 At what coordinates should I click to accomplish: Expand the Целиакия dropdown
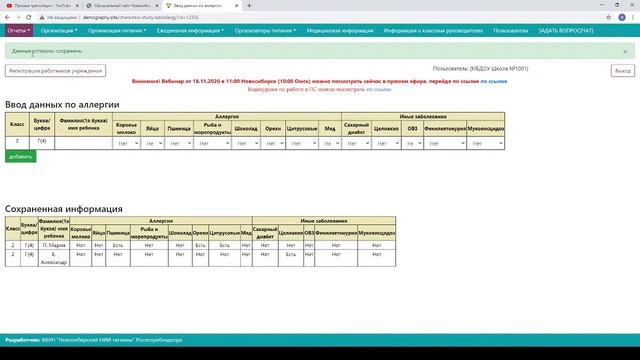386,143
